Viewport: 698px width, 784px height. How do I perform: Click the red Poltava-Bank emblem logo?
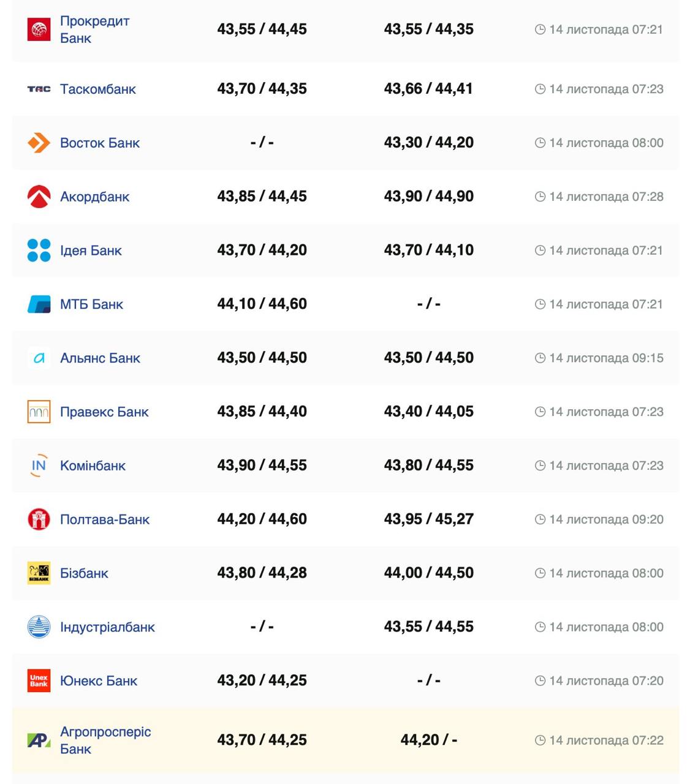[x=39, y=519]
